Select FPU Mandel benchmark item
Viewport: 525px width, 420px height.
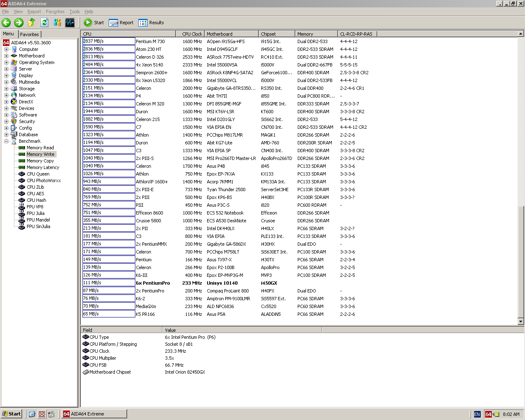pyautogui.click(x=38, y=220)
